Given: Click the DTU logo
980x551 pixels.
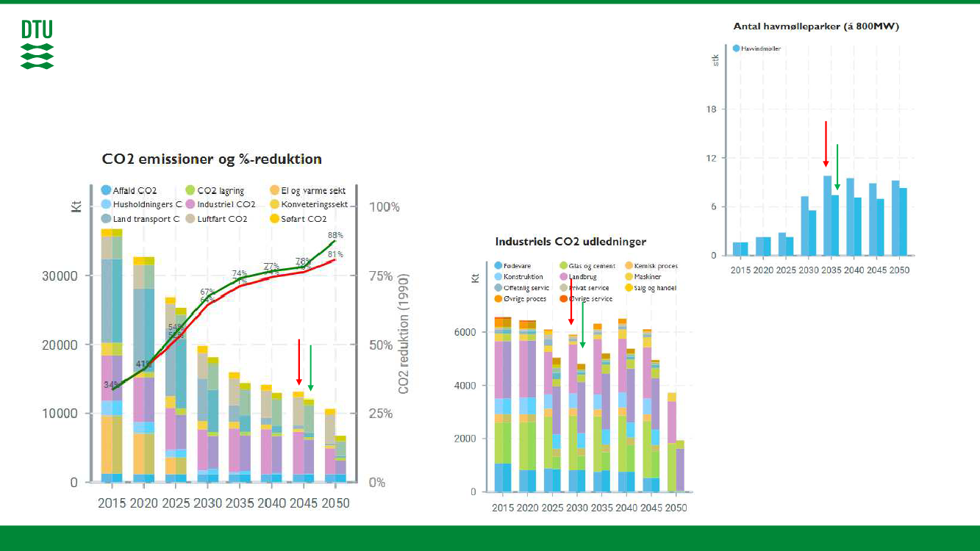Looking at the screenshot, I should tap(37, 45).
